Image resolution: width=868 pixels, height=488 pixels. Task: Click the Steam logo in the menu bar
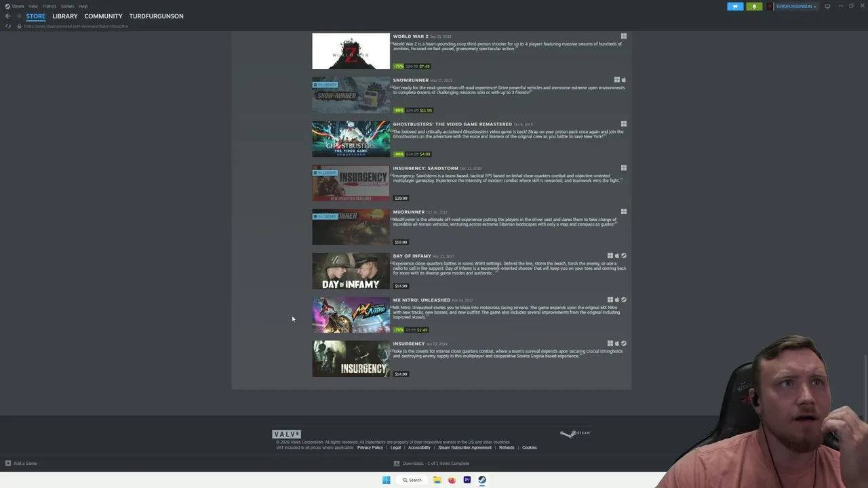coord(7,6)
